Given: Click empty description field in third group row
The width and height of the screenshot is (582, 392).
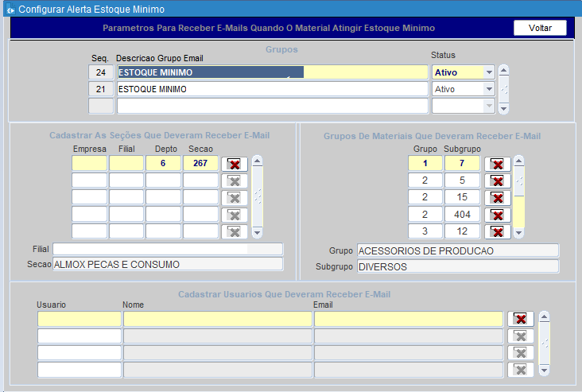Looking at the screenshot, I should pos(273,107).
